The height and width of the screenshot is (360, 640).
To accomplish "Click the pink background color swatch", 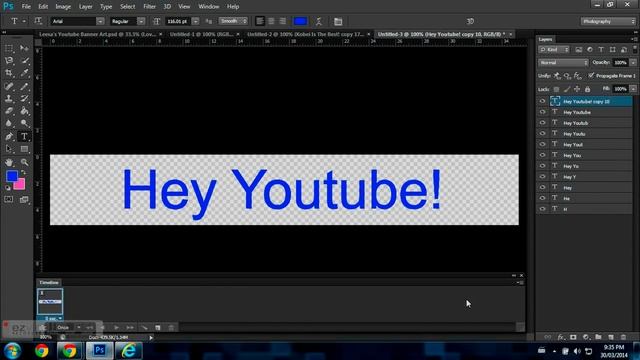I will click(20, 185).
